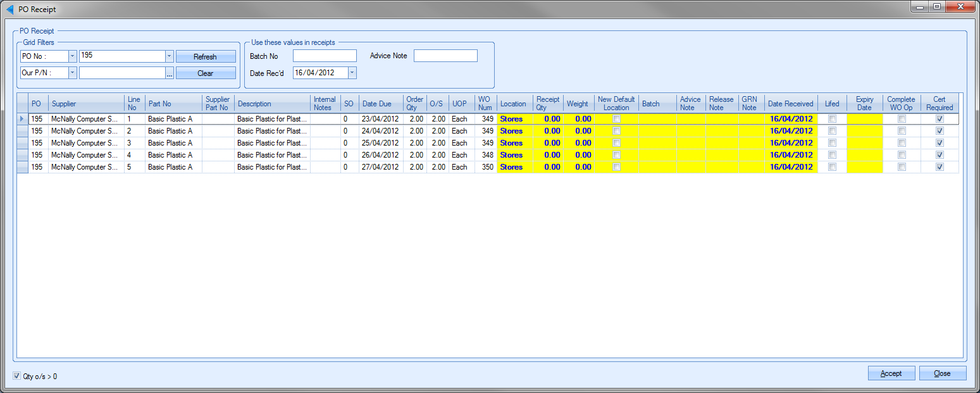Check the Lifed box for line 2

coord(832,131)
